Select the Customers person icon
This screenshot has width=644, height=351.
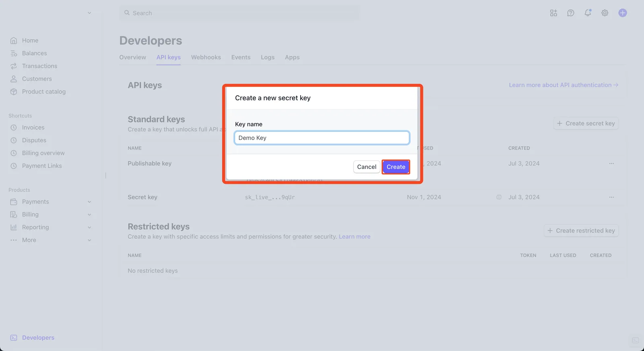pyautogui.click(x=14, y=79)
